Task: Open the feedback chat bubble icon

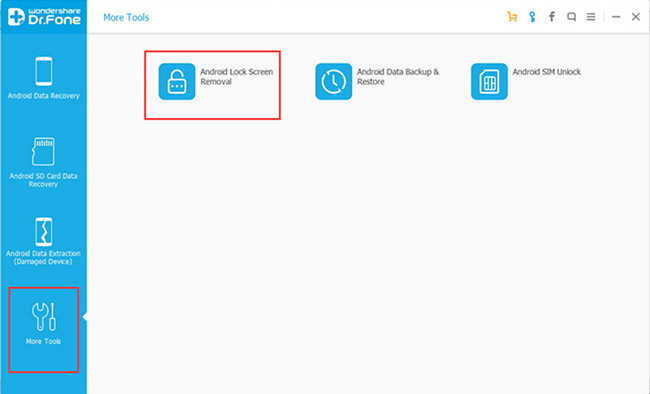Action: tap(571, 17)
